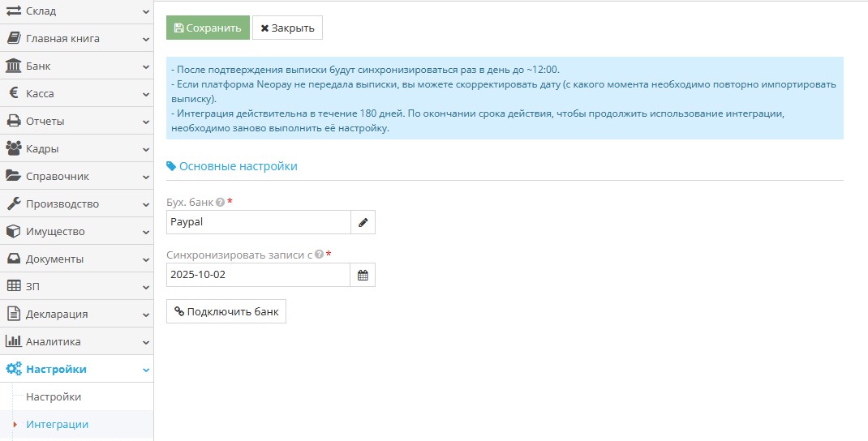Expand the Кадры section chevron

click(x=145, y=148)
